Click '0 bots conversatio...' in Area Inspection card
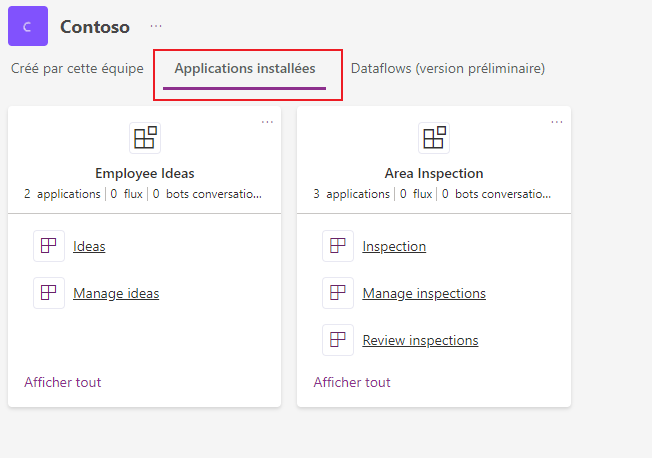The width and height of the screenshot is (652, 458). coord(496,194)
